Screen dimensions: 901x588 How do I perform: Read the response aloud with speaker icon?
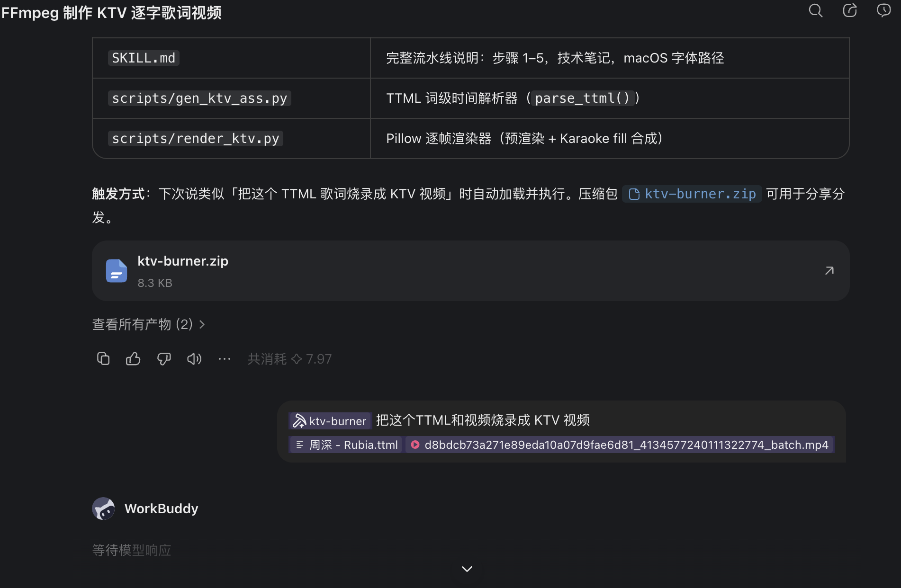tap(194, 359)
